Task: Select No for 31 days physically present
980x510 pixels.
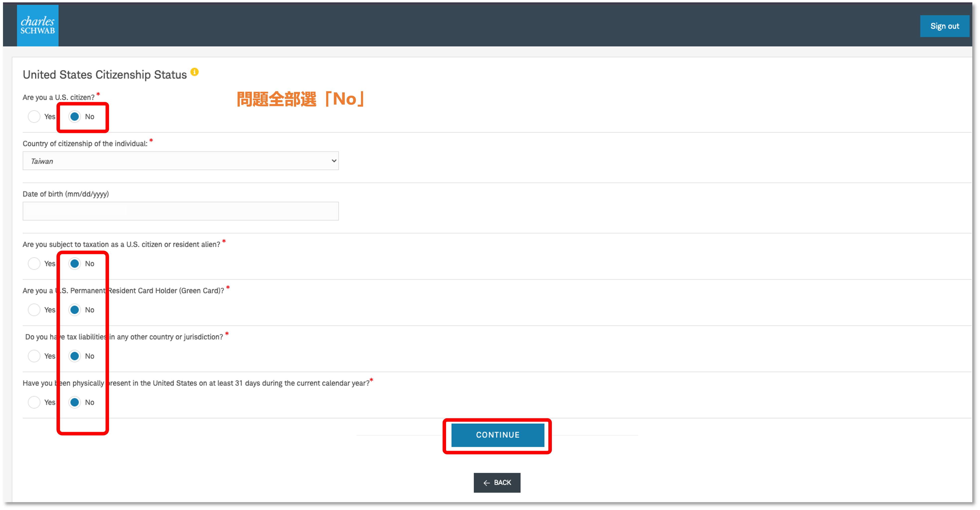Action: (75, 402)
